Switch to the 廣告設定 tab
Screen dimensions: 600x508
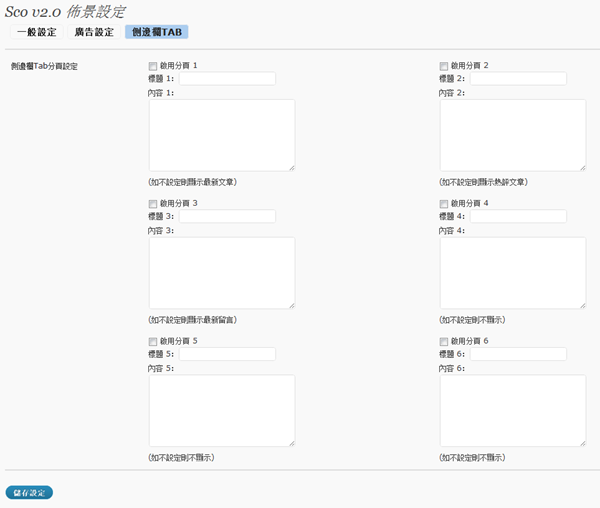pos(94,32)
